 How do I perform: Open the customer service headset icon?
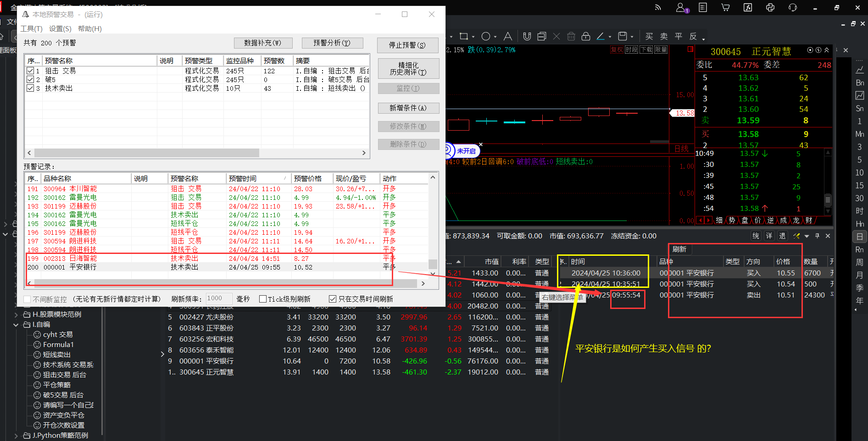coord(793,7)
